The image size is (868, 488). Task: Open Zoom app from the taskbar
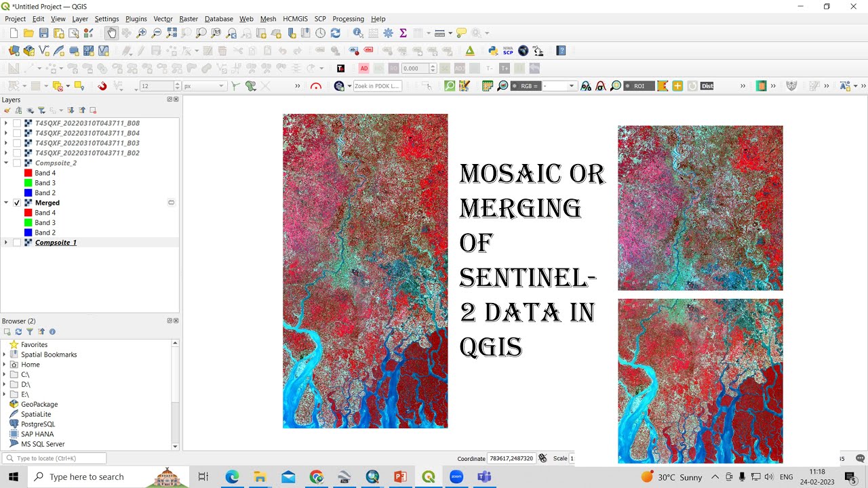(456, 476)
